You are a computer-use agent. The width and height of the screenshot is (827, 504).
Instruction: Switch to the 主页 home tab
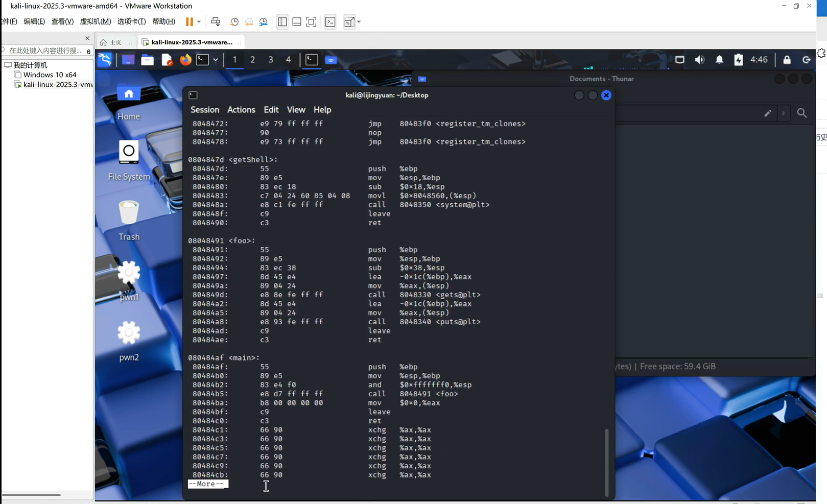point(116,42)
